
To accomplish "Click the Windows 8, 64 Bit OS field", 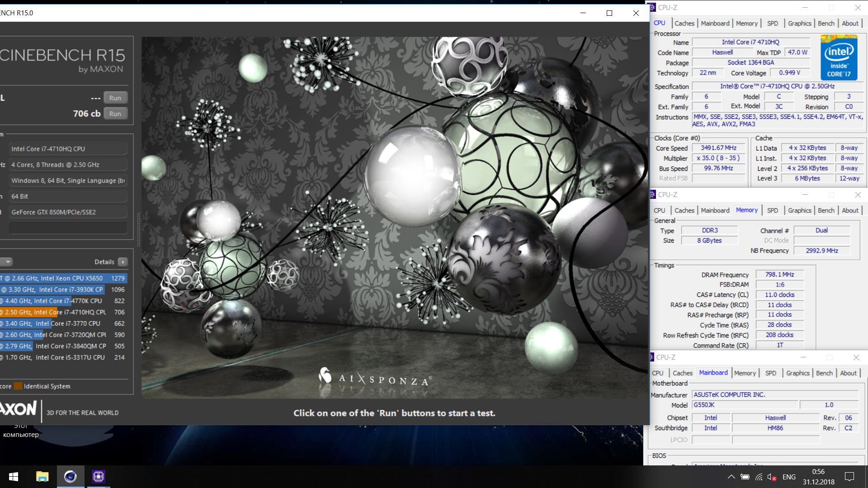I will pyautogui.click(x=68, y=181).
